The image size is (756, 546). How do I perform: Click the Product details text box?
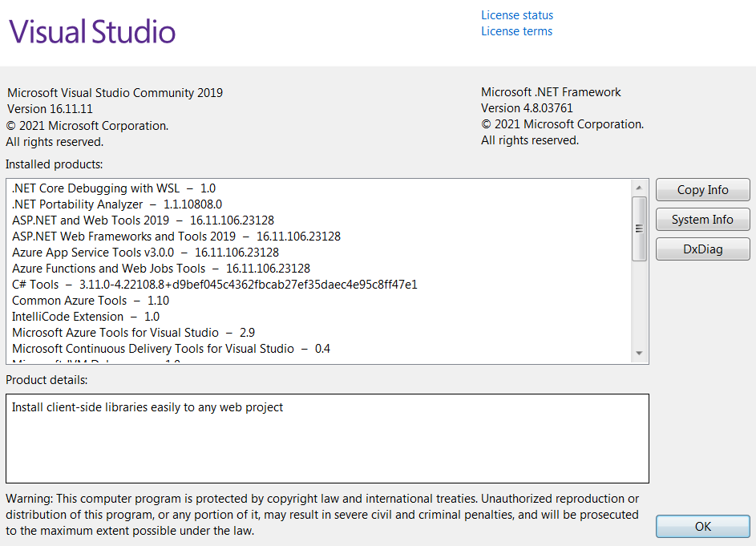[x=327, y=439]
